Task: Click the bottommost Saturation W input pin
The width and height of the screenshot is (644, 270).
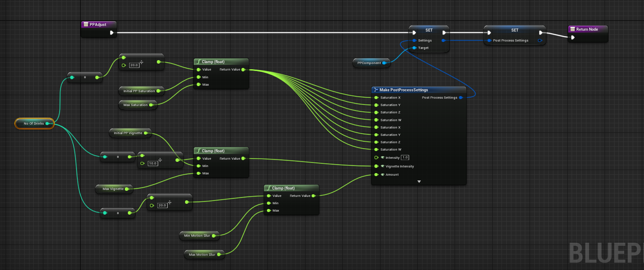Action: 376,150
